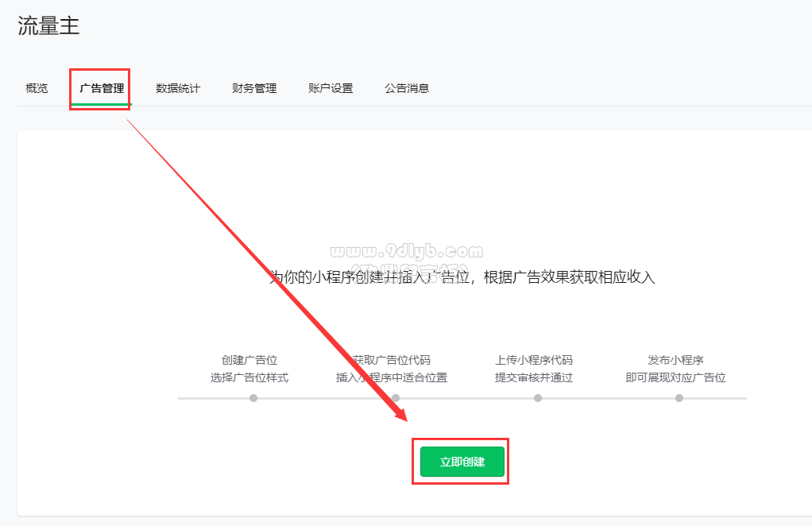Viewport: 812px width, 526px height.
Task: Click the 流量主 page heading
Action: tap(48, 25)
